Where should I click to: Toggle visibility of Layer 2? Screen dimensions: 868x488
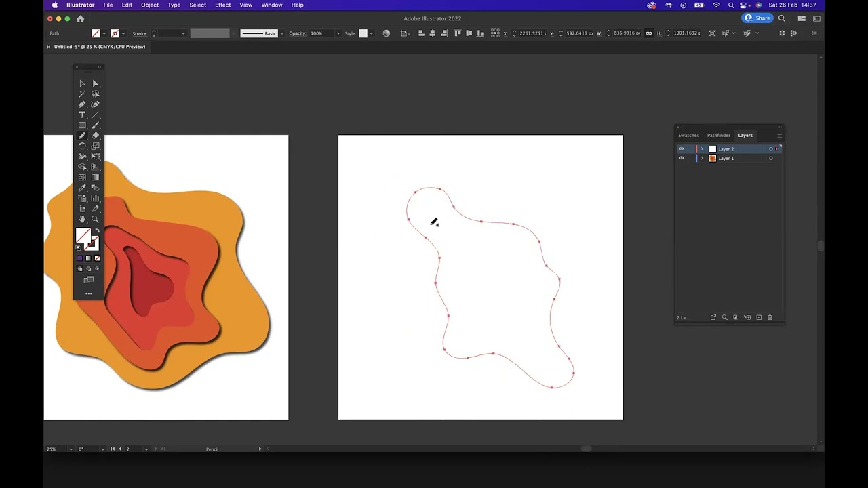coord(682,149)
